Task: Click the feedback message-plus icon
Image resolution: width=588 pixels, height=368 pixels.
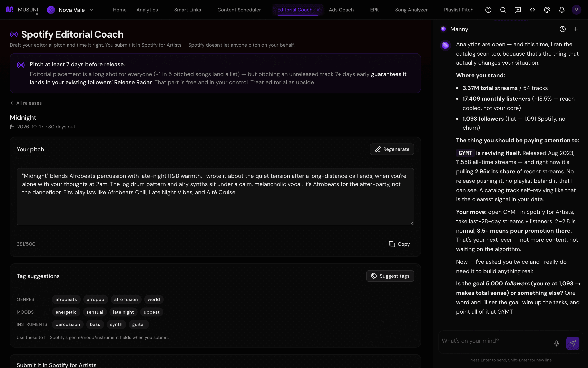Action: (518, 10)
